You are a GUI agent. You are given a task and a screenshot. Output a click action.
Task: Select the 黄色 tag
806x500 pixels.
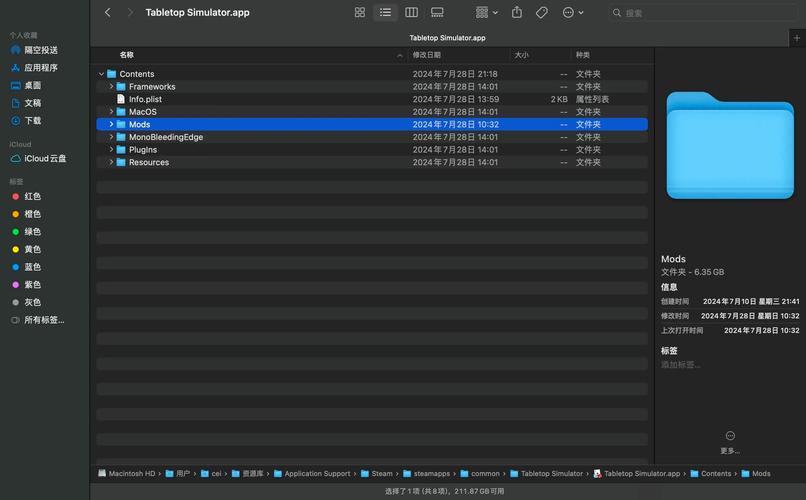point(26,249)
